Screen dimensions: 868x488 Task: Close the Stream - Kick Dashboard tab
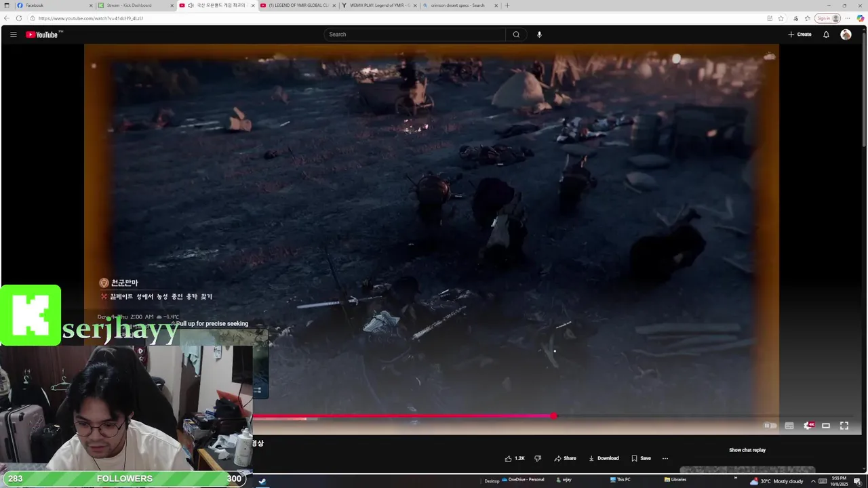[172, 5]
